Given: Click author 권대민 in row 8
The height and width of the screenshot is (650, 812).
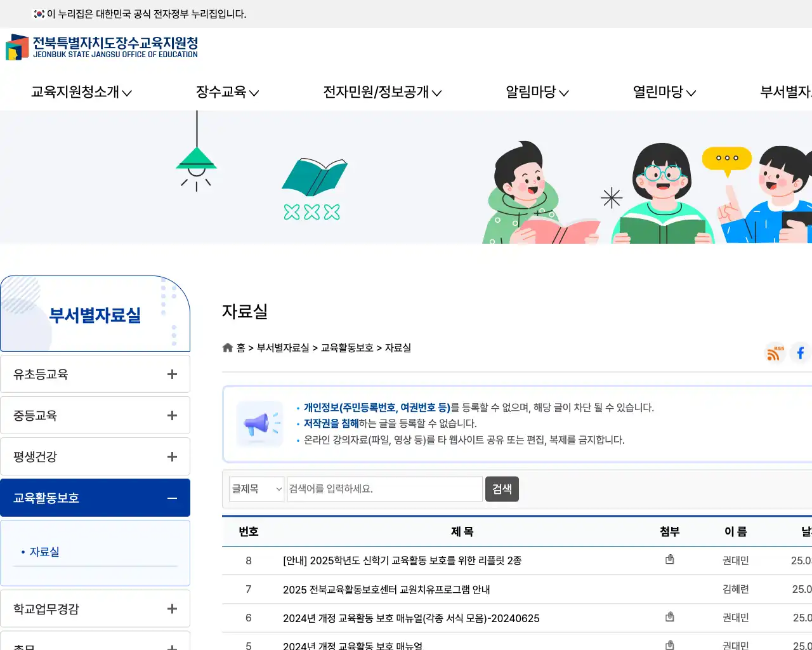Looking at the screenshot, I should click(x=736, y=560).
